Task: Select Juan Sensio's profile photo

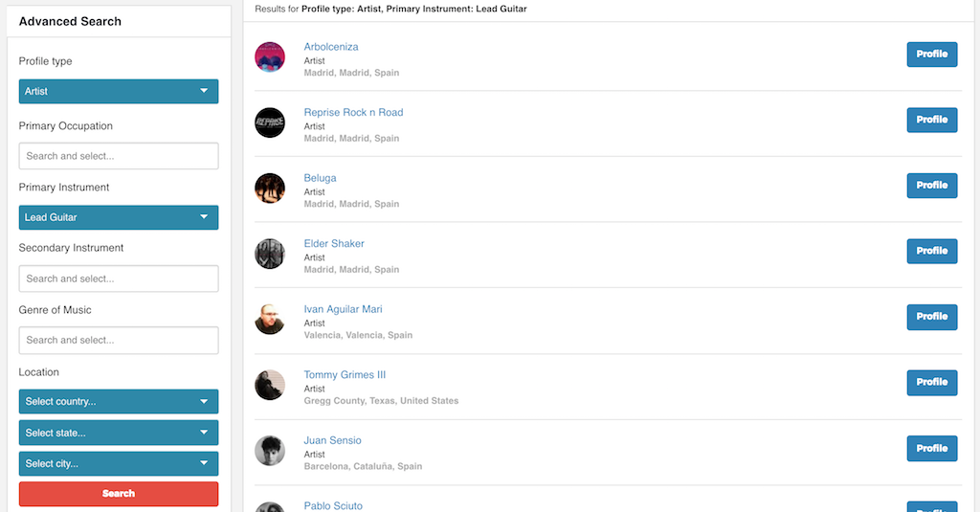Action: tap(270, 451)
